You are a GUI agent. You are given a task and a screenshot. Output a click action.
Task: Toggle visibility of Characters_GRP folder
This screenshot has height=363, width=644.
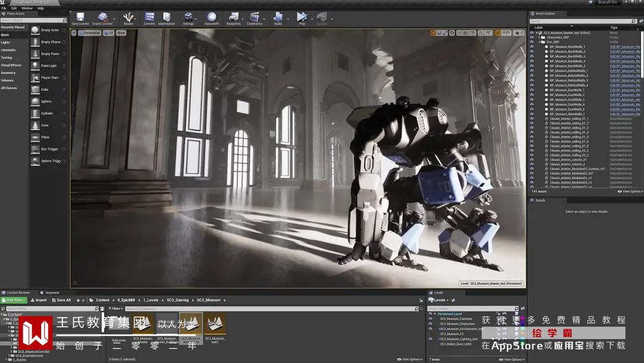pos(532,37)
